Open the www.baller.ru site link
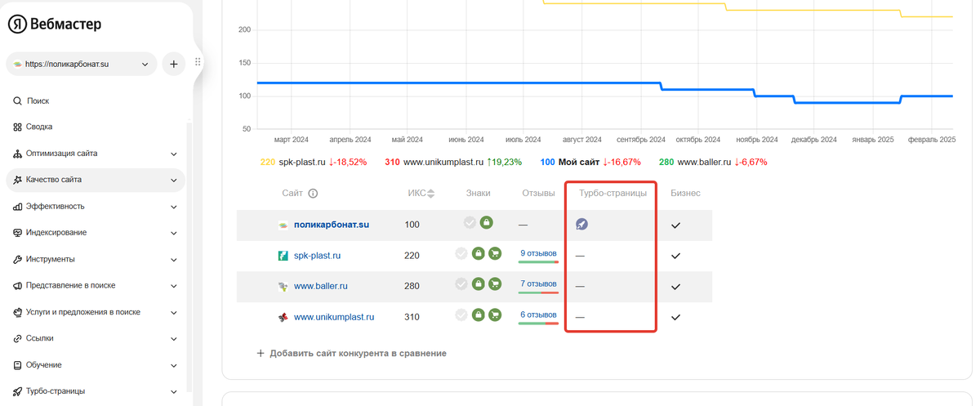Image resolution: width=980 pixels, height=406 pixels. pyautogui.click(x=321, y=287)
